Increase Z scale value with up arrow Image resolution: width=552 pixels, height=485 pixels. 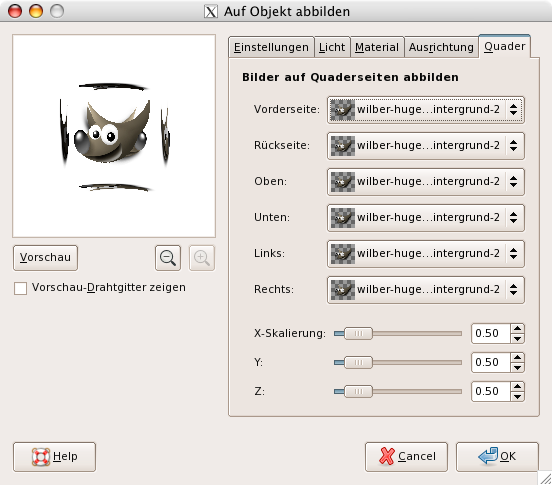click(517, 386)
